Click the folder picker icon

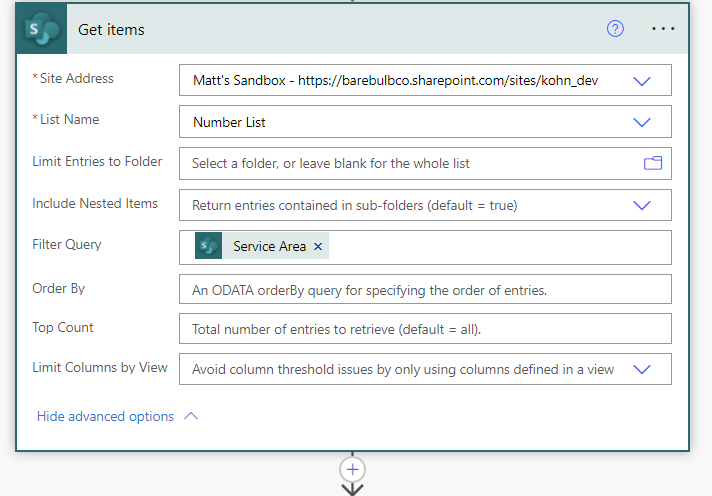coord(653,163)
